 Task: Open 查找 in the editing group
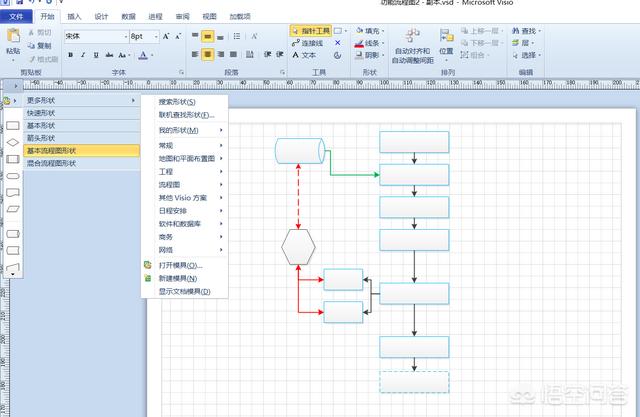coord(528,31)
